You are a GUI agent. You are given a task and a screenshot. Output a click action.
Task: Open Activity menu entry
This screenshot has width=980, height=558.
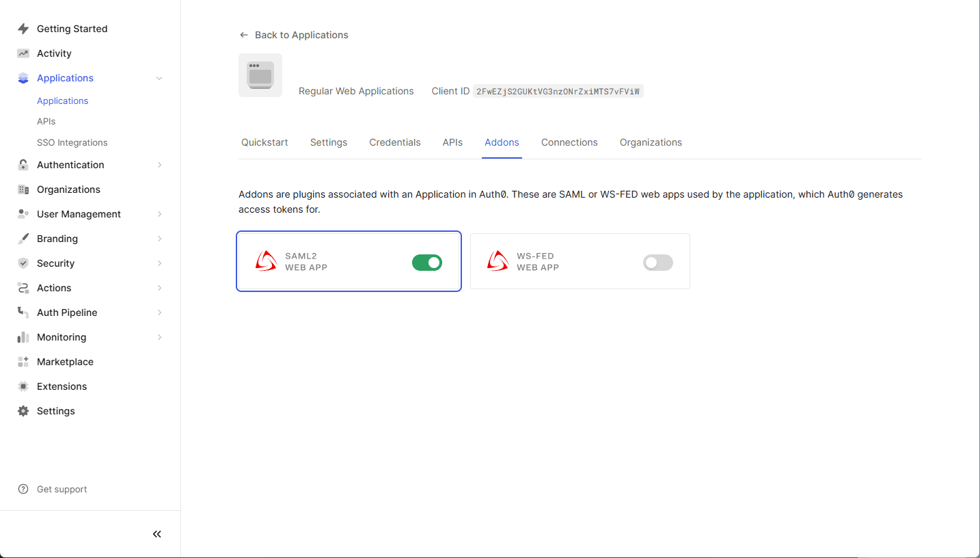54,53
